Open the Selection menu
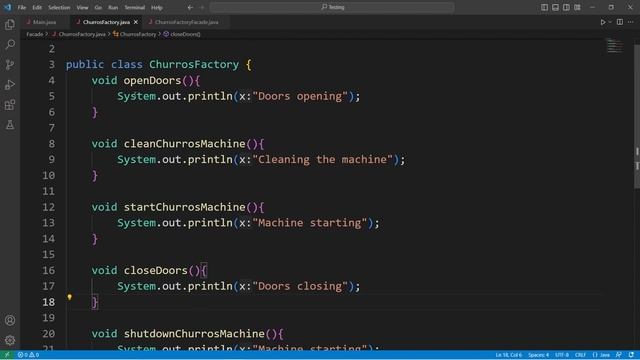The height and width of the screenshot is (360, 640). [59, 7]
